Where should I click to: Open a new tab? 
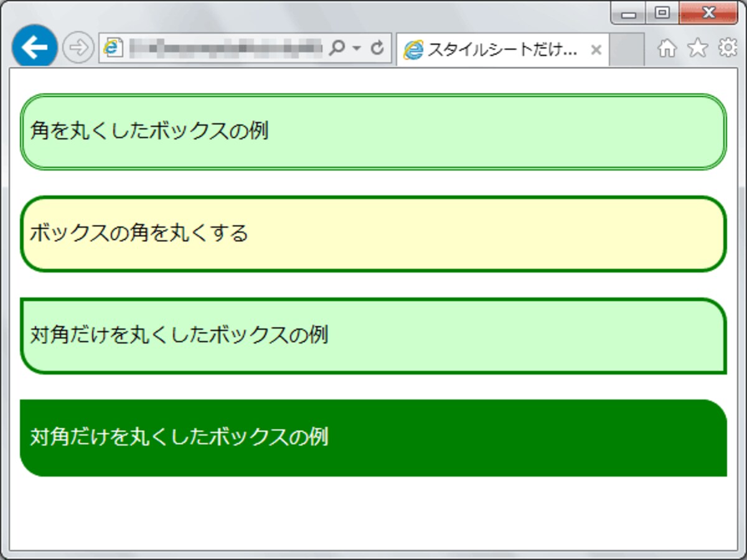[626, 50]
